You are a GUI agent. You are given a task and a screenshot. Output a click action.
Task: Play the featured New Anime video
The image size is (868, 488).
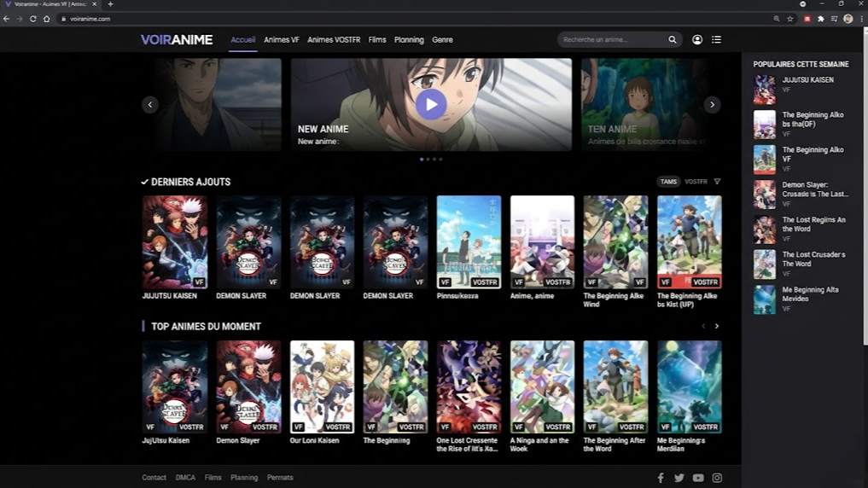431,104
